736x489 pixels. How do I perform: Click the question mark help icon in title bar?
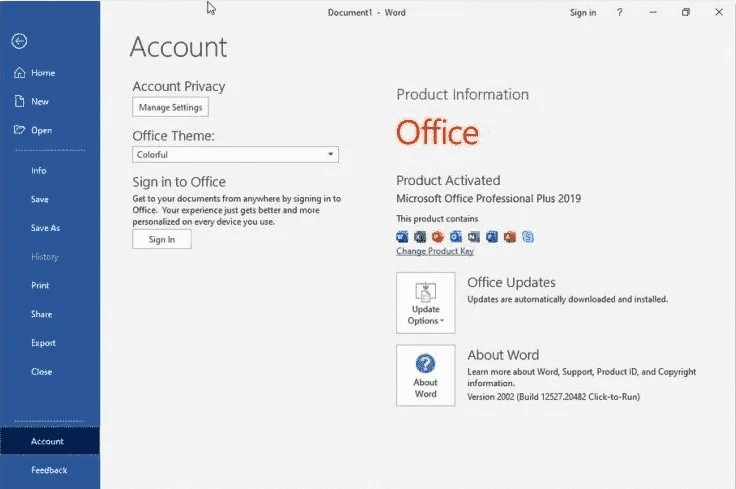pos(620,13)
